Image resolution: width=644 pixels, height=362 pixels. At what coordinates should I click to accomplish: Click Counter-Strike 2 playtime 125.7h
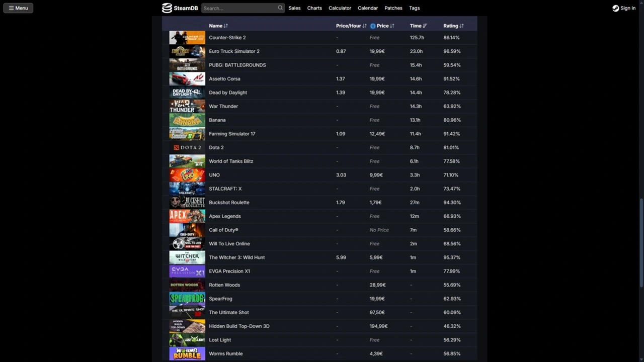pos(417,38)
